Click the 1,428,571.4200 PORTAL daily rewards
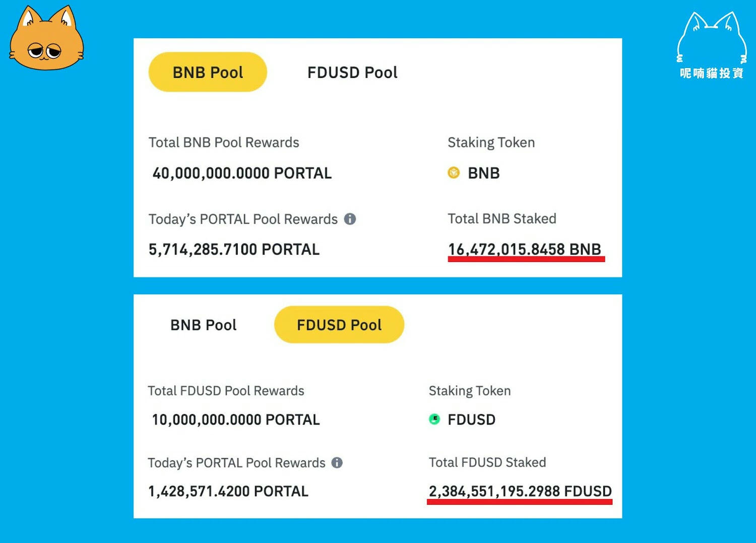This screenshot has height=543, width=756. pos(228,491)
